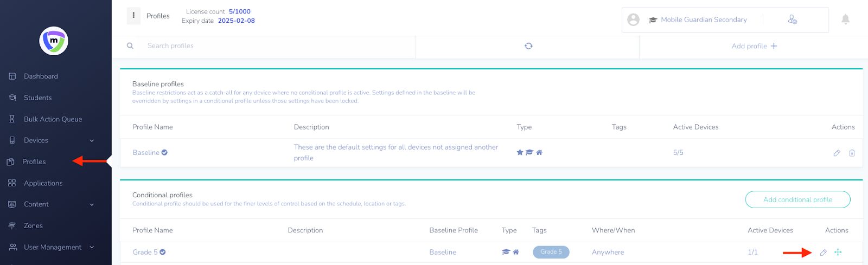Navigate to Applications

[x=43, y=183]
